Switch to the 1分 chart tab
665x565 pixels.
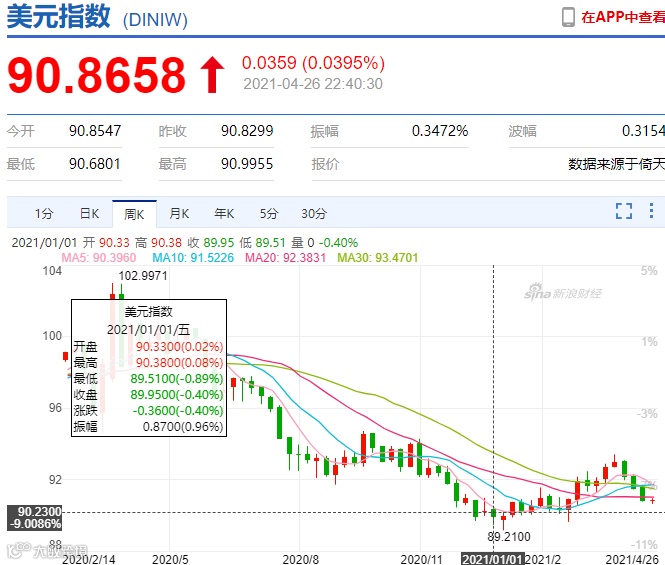click(x=44, y=214)
